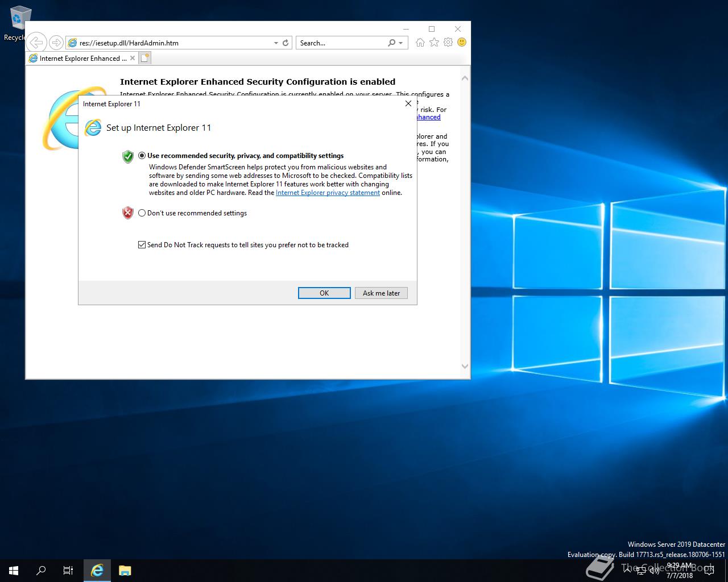Open the IE Tools gear icon
The height and width of the screenshot is (582, 728).
[448, 43]
